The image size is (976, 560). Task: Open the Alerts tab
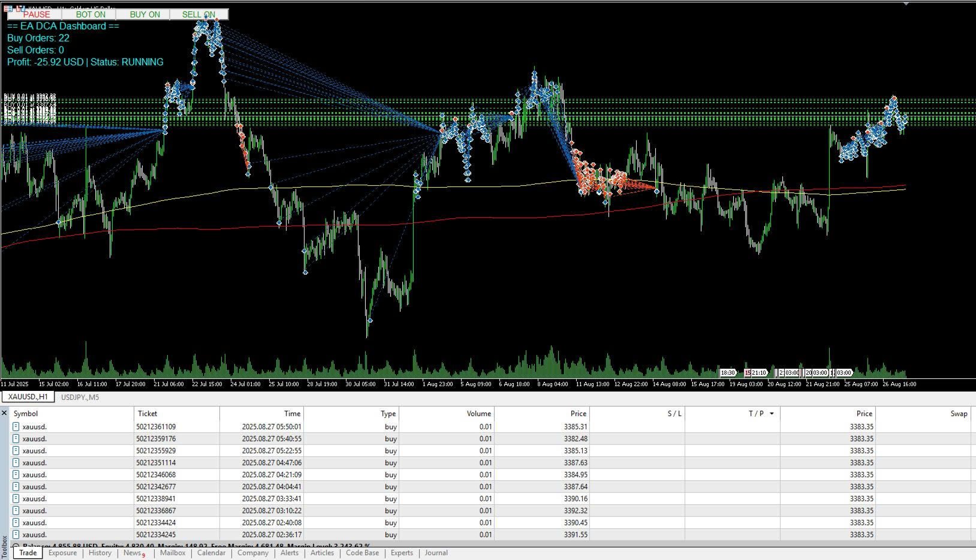click(290, 553)
